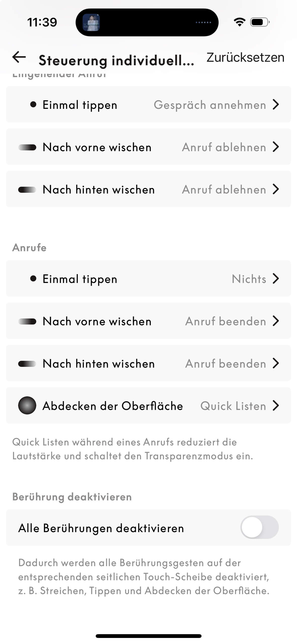This screenshot has height=644, width=297.
Task: Tap the swipe-backward gesture icon under Anrufe
Action: (x=27, y=364)
